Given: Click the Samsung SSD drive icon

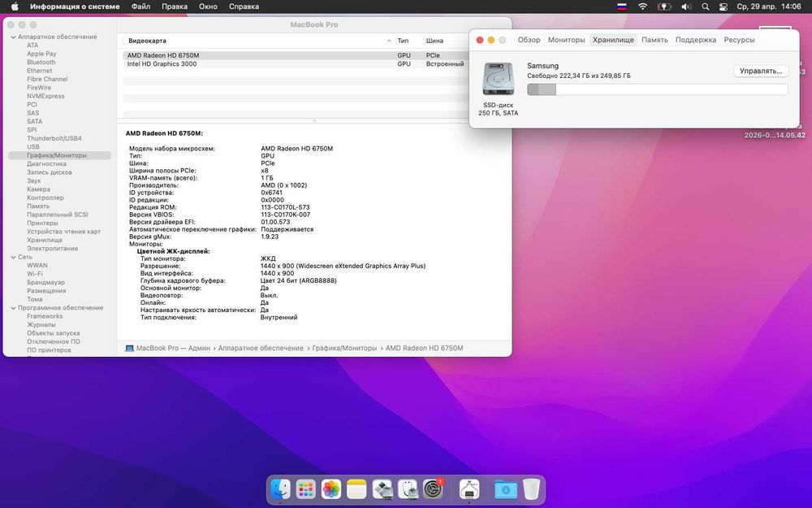Looking at the screenshot, I should [x=499, y=79].
